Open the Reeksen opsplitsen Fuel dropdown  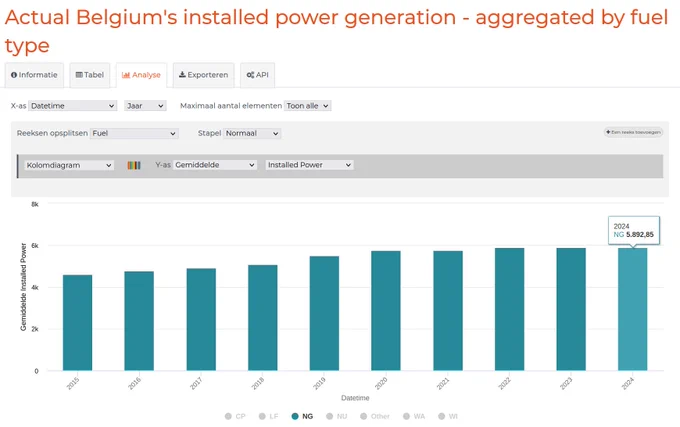point(134,133)
